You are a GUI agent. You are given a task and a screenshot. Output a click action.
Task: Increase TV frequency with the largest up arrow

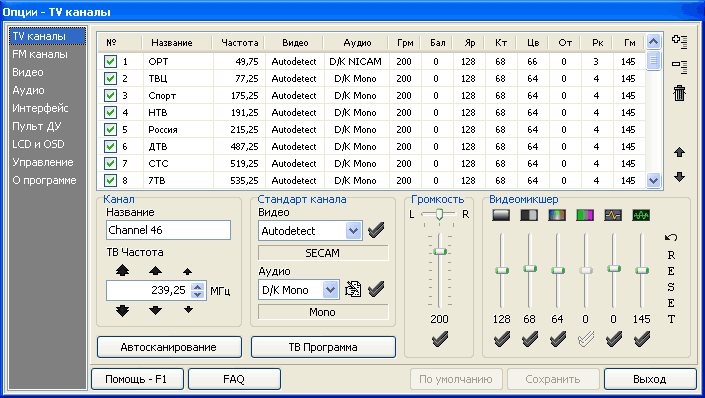click(122, 270)
